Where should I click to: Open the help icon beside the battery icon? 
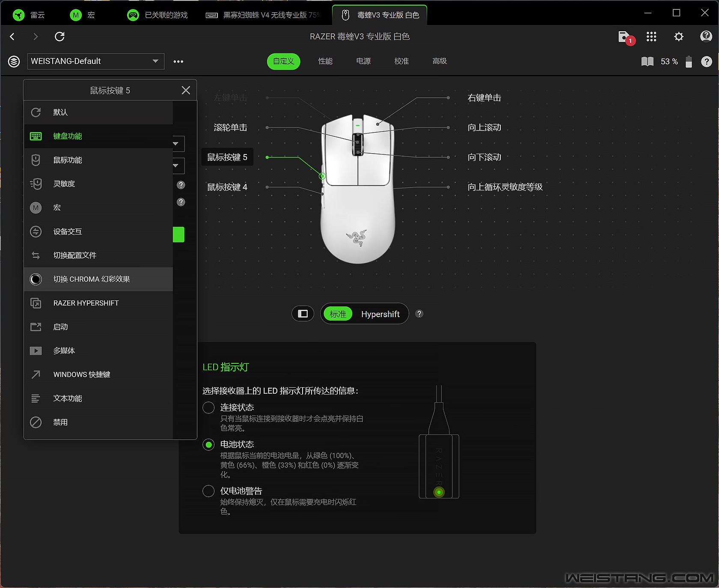[707, 62]
